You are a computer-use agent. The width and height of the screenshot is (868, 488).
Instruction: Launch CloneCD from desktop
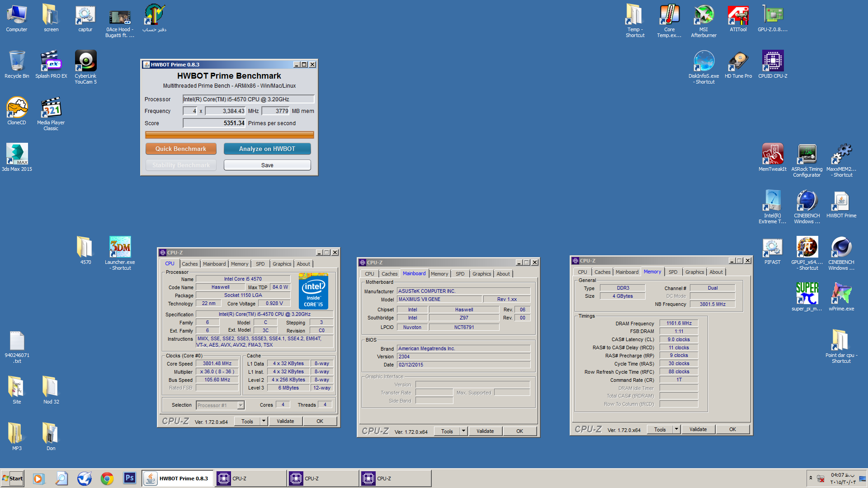coord(17,111)
